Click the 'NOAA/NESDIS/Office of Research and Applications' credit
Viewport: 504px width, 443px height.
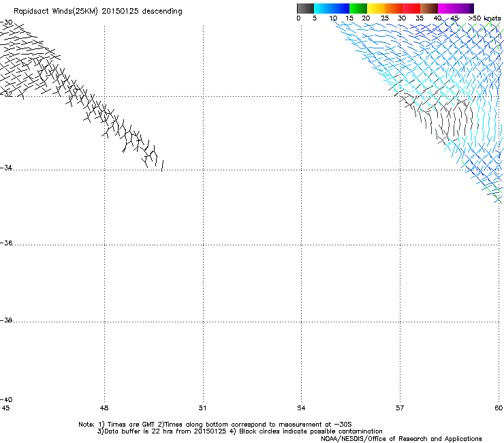(x=401, y=439)
